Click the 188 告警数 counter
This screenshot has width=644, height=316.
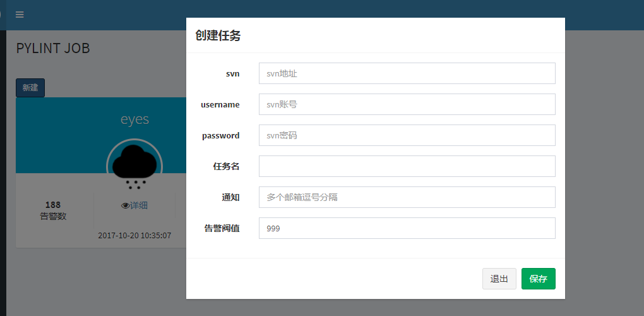click(x=53, y=210)
